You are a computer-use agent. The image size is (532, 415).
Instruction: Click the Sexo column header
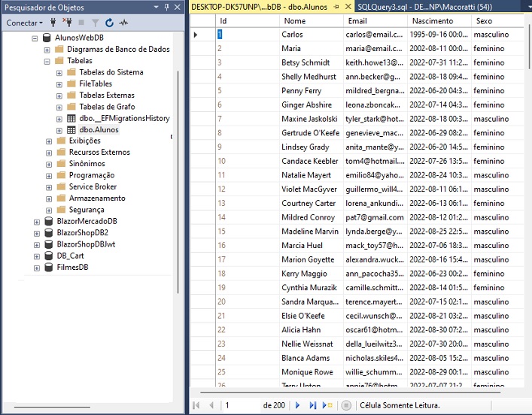click(497, 21)
